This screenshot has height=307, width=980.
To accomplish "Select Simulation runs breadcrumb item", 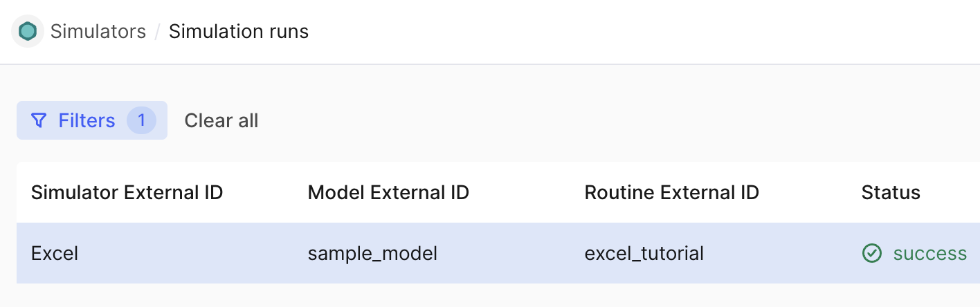I will [x=239, y=32].
